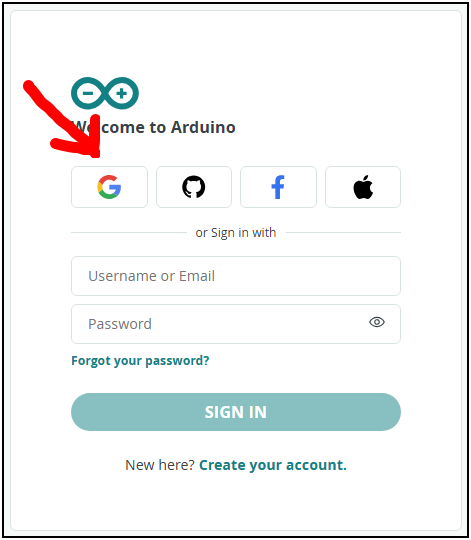The width and height of the screenshot is (471, 540).
Task: Toggle password visibility with the eye icon
Action: pos(377,322)
